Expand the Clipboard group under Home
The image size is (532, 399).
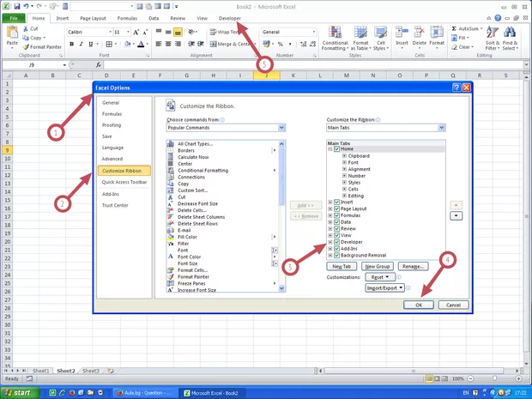pos(343,156)
